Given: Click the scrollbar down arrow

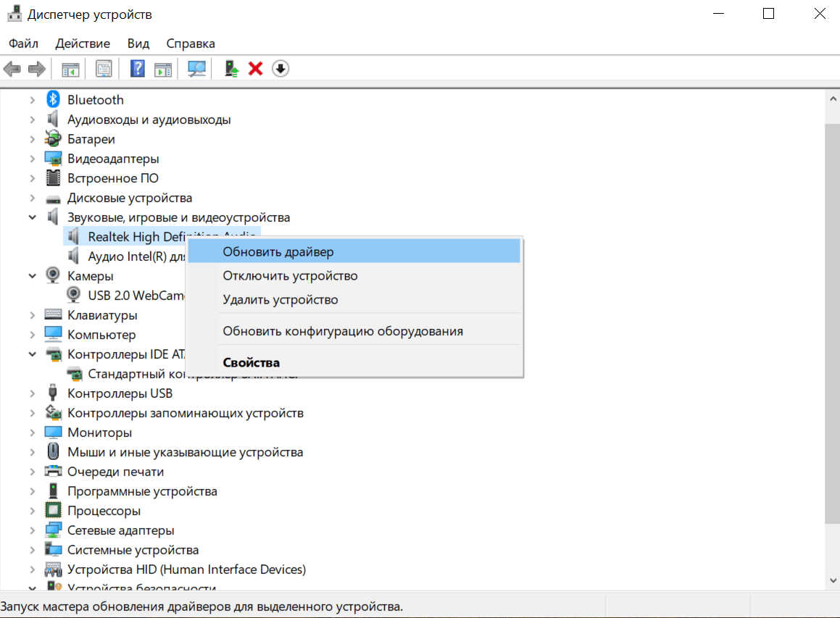Looking at the screenshot, I should [833, 580].
